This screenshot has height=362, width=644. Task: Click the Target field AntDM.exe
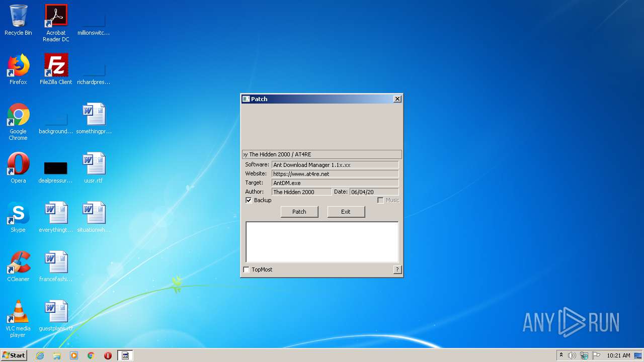[x=335, y=183]
